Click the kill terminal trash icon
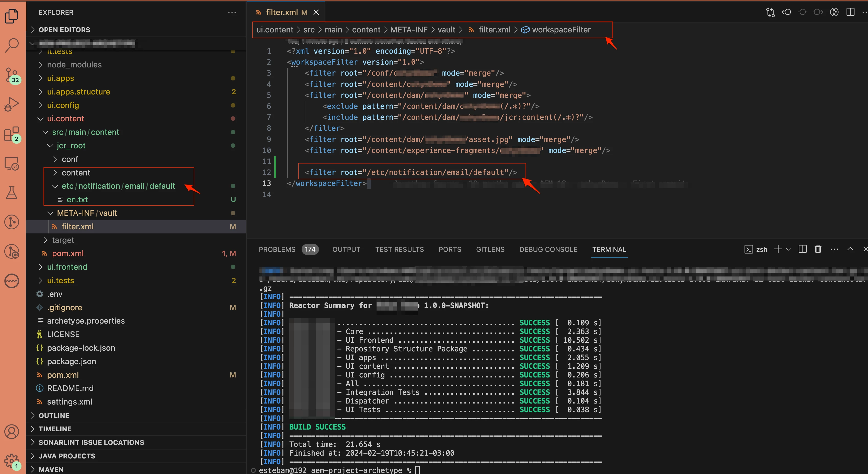Screen dimensions: 868x474 pyautogui.click(x=818, y=249)
